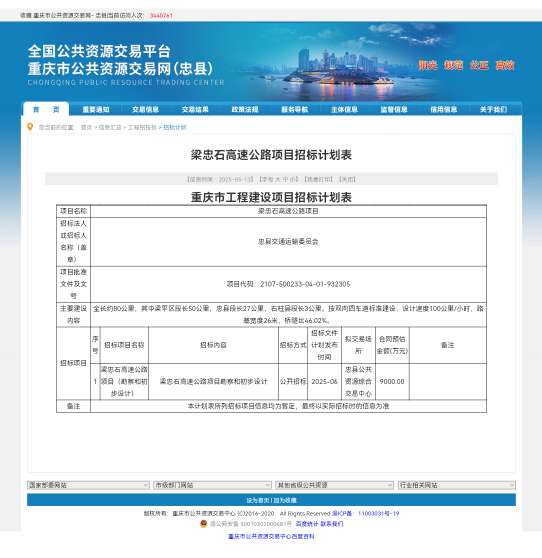Open the 主体信息 menu item
This screenshot has height=558, width=542.
pos(344,109)
